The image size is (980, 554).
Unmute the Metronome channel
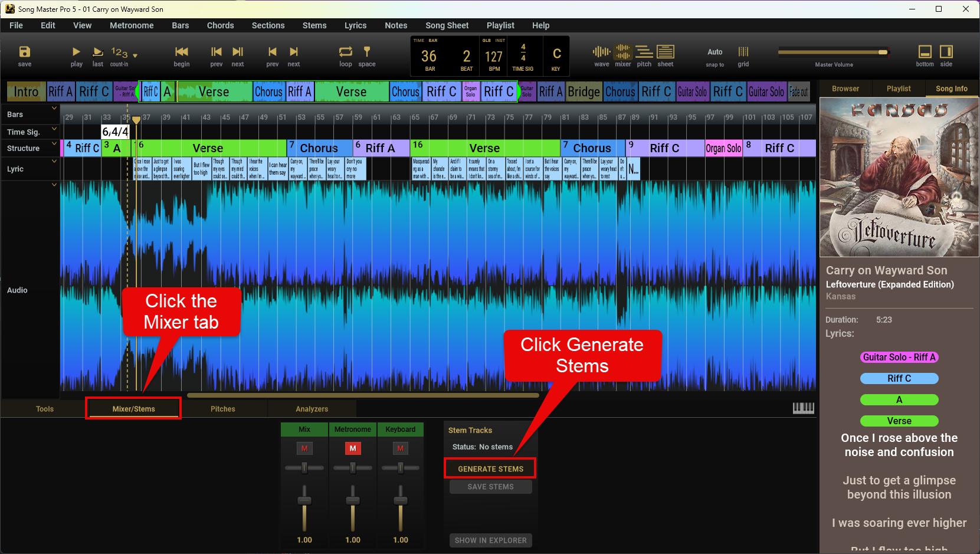pos(353,448)
